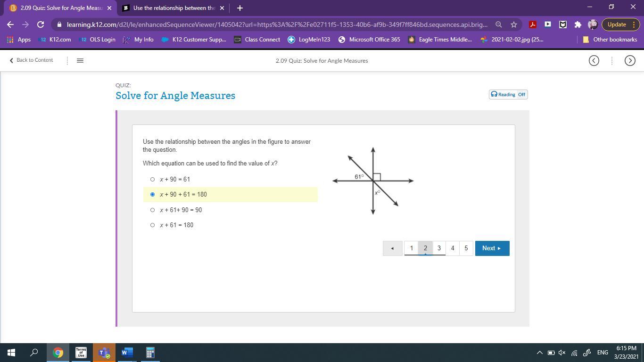The width and height of the screenshot is (644, 362).
Task: Toggle the Reading Off audio button
Action: [x=508, y=94]
